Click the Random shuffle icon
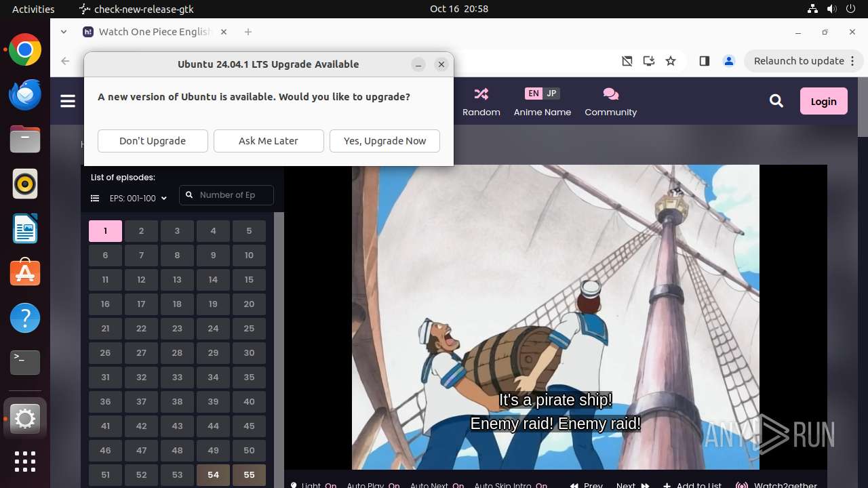The height and width of the screenshot is (488, 868). 481,94
